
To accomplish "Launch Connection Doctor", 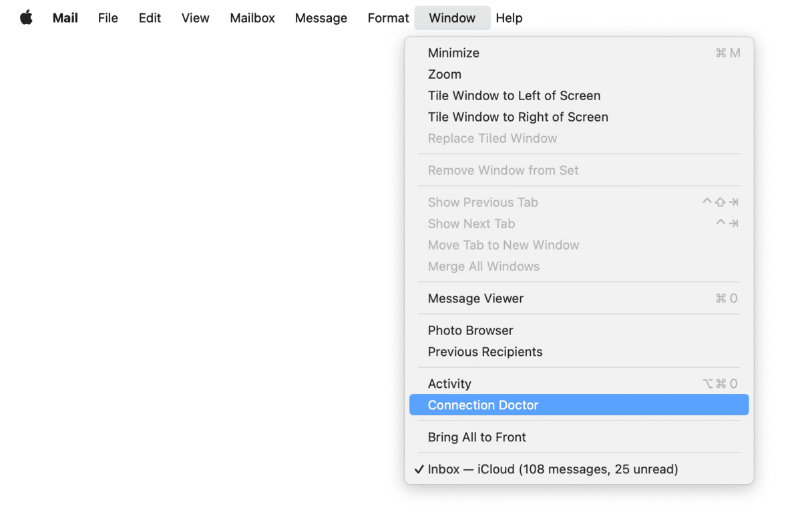I will (x=483, y=405).
